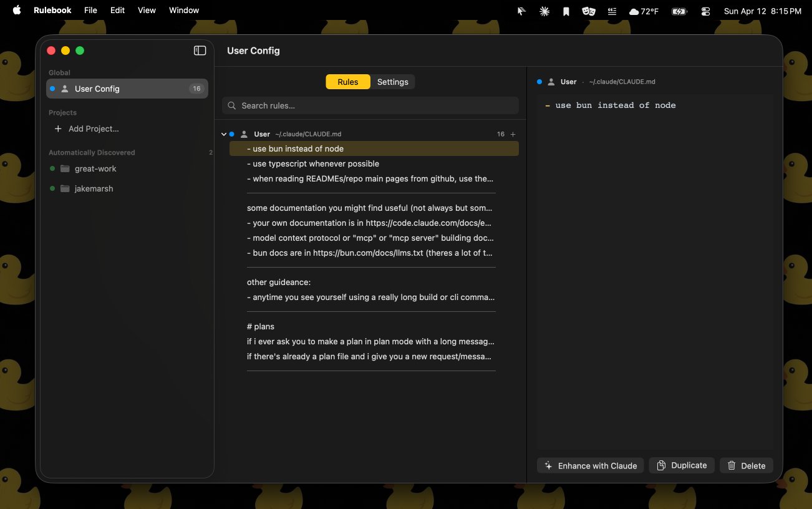Select 'other guideance:' line
The width and height of the screenshot is (812, 509).
[x=374, y=282]
